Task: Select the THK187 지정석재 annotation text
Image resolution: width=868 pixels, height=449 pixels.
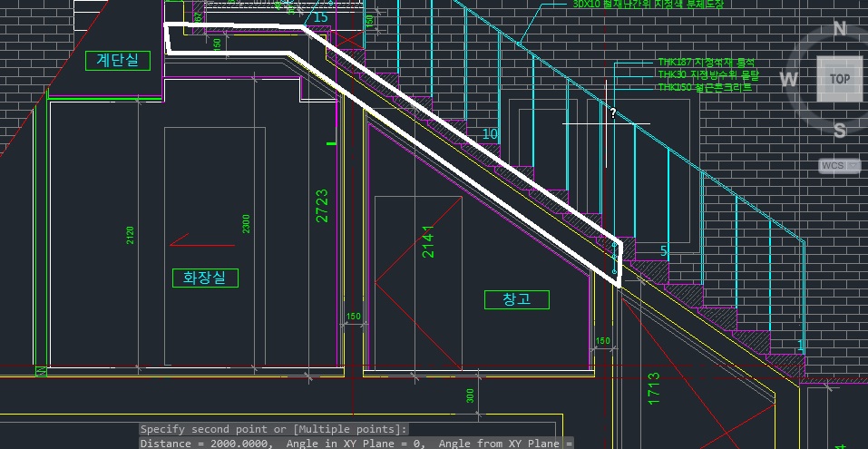Action: (705, 63)
